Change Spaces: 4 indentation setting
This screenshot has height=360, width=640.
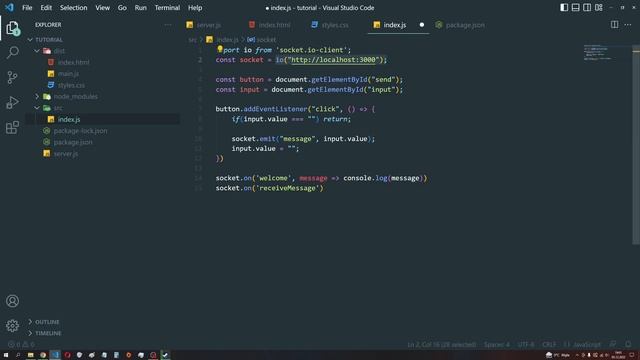pos(497,344)
